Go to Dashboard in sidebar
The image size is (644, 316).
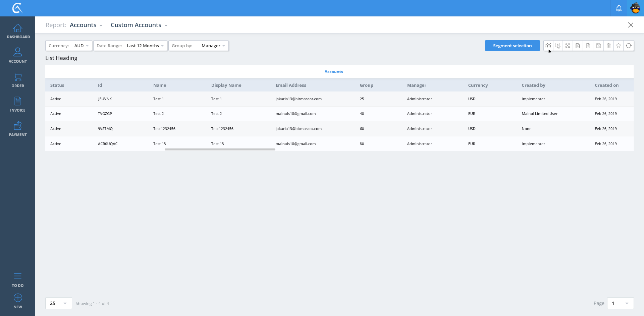(x=18, y=31)
